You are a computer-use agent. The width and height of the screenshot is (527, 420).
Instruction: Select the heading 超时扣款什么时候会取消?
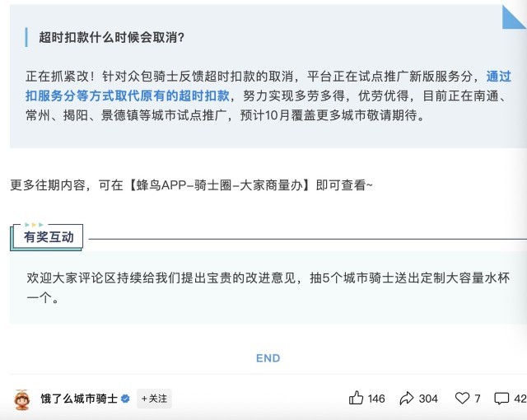[112, 37]
